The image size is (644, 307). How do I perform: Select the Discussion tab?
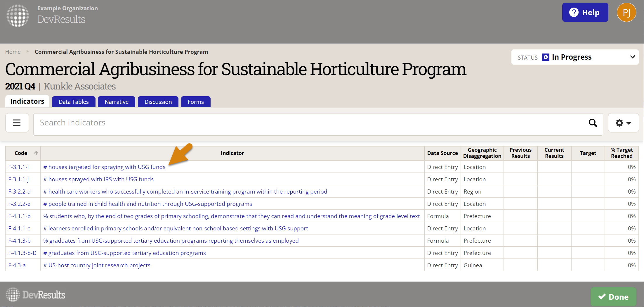coord(158,102)
